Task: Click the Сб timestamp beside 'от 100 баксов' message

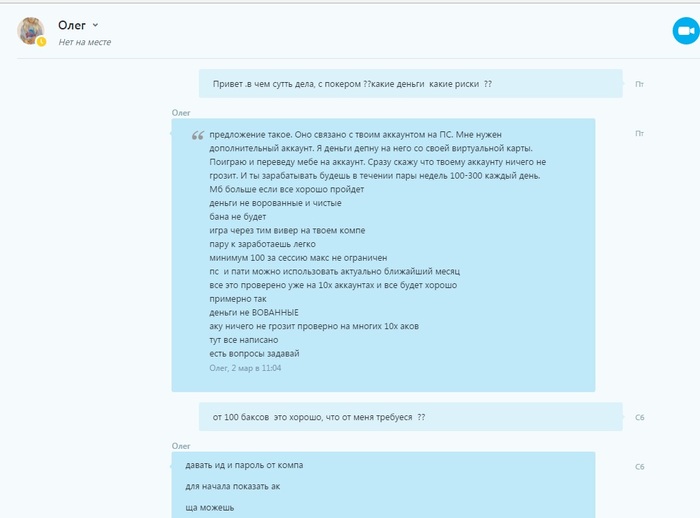Action: click(639, 417)
